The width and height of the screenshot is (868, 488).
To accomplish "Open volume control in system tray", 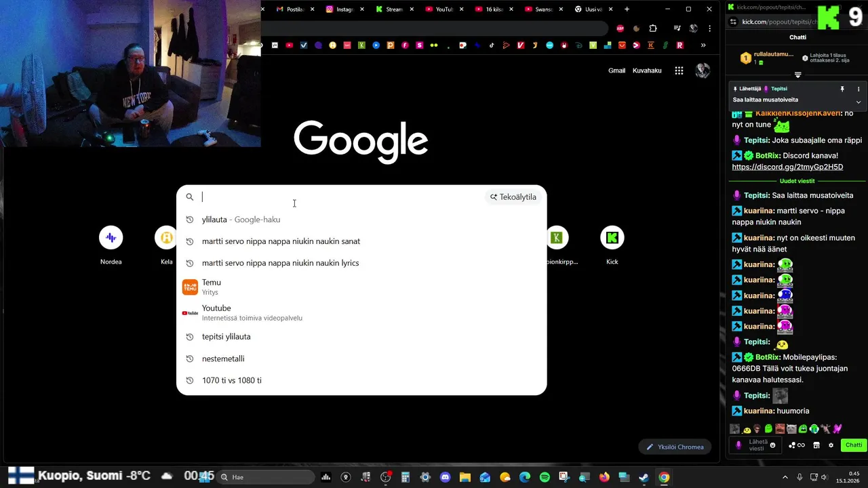I will 825,477.
